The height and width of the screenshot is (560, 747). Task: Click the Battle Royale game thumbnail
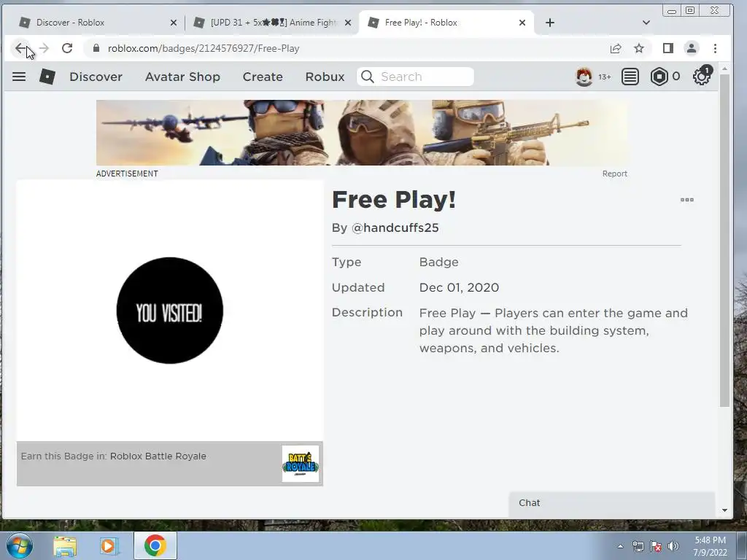click(x=300, y=463)
